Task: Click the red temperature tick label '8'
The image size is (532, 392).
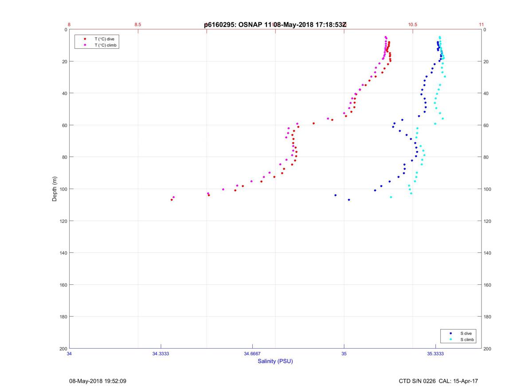Action: click(69, 25)
